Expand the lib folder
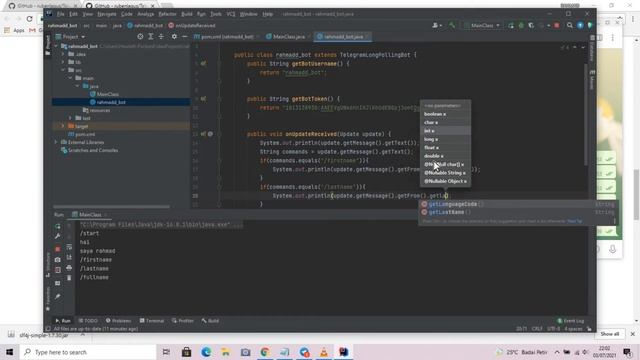 point(63,62)
